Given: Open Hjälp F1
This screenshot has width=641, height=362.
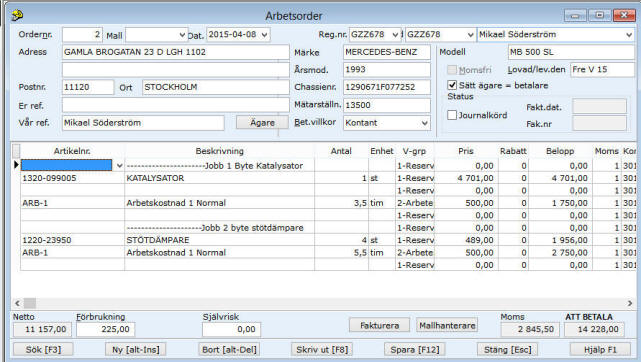Looking at the screenshot, I should (x=600, y=350).
